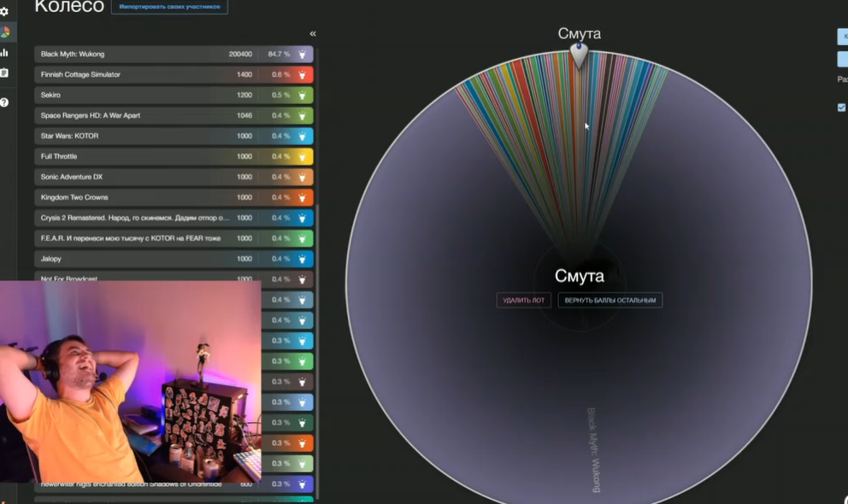Click ВЕРНУТЬ БАЛЛЫ ОСТАЛЬНЫМ button
Viewport: 848px width, 504px height.
[610, 301]
